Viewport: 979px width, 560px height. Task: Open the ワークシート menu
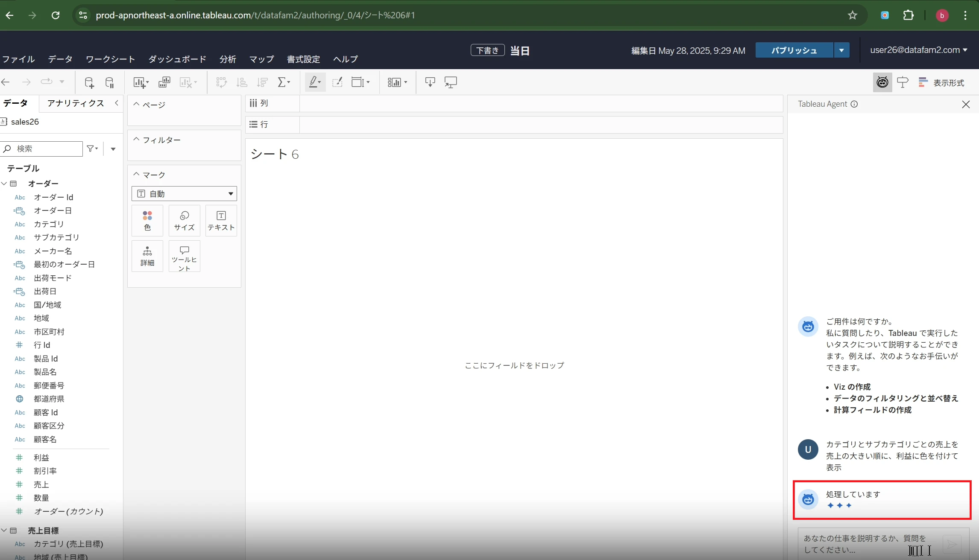[x=110, y=59]
